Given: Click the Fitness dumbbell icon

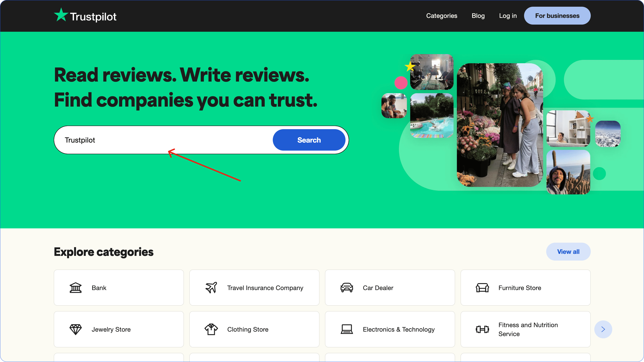Looking at the screenshot, I should [482, 329].
